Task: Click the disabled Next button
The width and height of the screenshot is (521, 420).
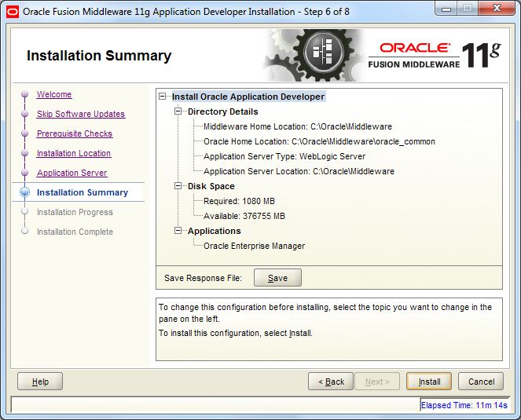Action: point(377,382)
